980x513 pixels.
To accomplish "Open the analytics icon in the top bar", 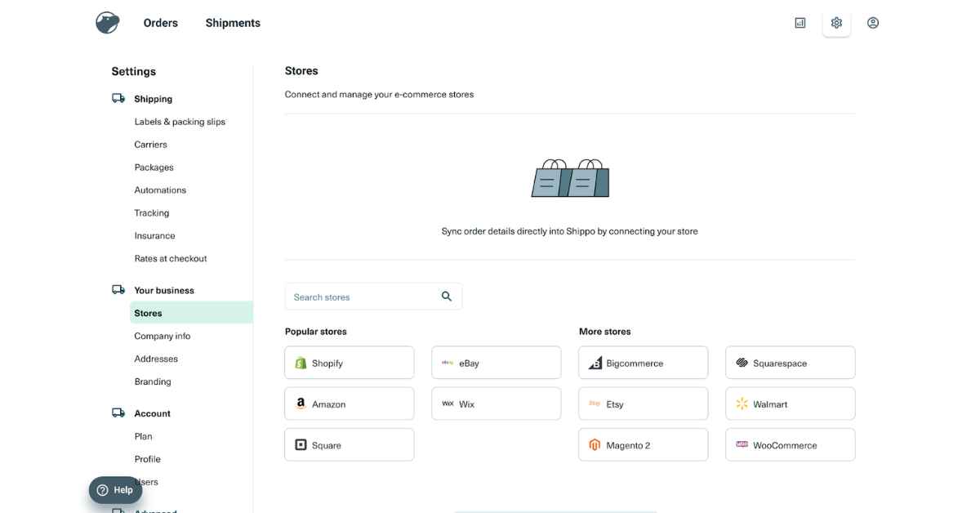I will pyautogui.click(x=800, y=22).
